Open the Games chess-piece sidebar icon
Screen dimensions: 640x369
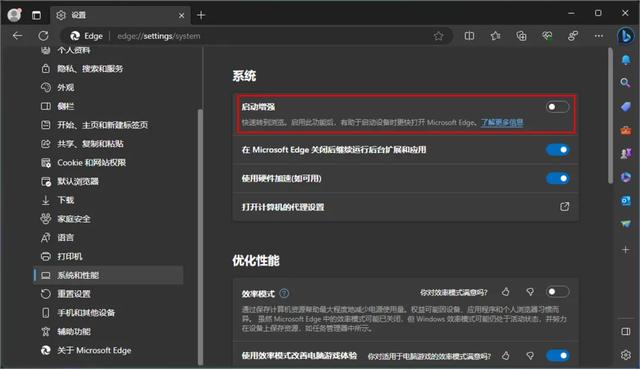625,153
